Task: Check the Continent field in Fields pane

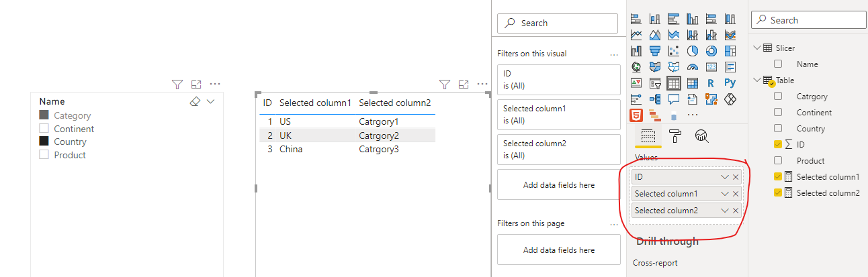Action: click(x=778, y=112)
